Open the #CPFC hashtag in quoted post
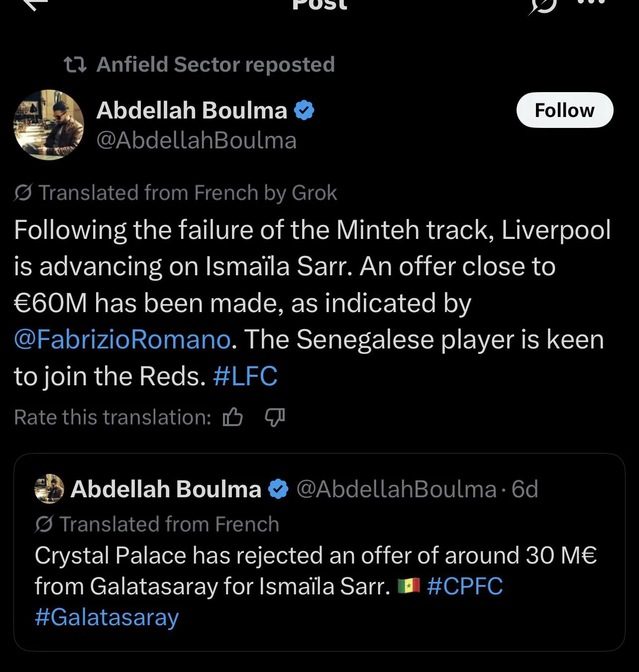This screenshot has width=639, height=672. click(x=465, y=586)
